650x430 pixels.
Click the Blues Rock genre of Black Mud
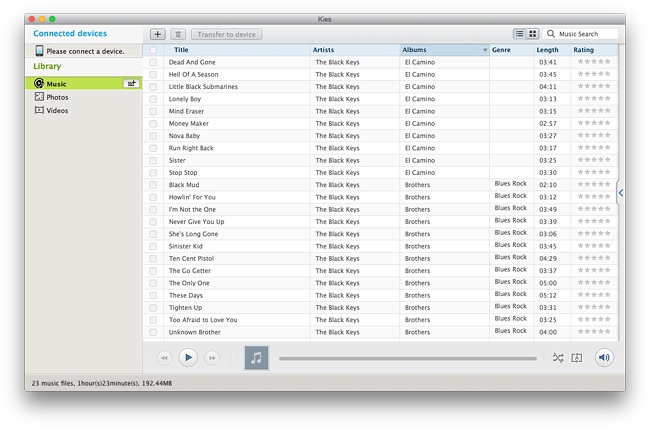point(510,183)
